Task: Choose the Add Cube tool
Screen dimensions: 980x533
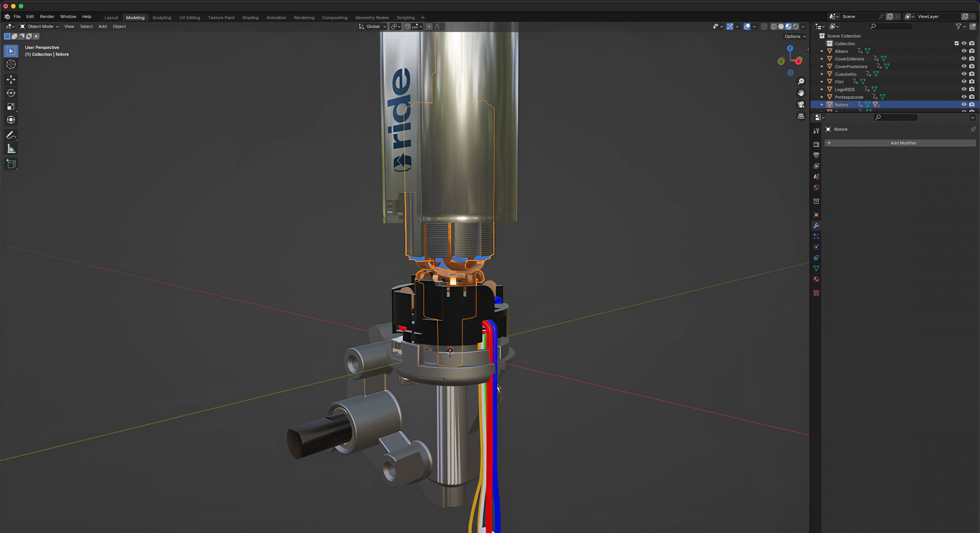Action: [x=11, y=164]
